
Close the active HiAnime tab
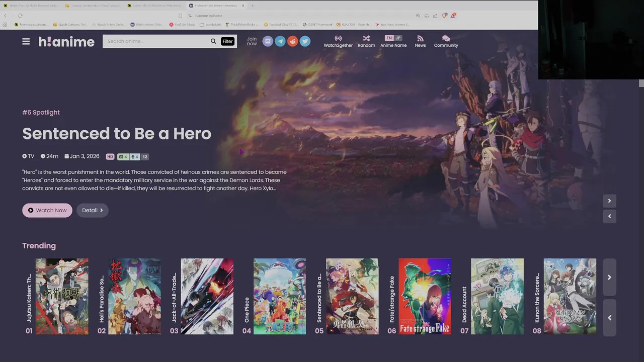pyautogui.click(x=243, y=6)
